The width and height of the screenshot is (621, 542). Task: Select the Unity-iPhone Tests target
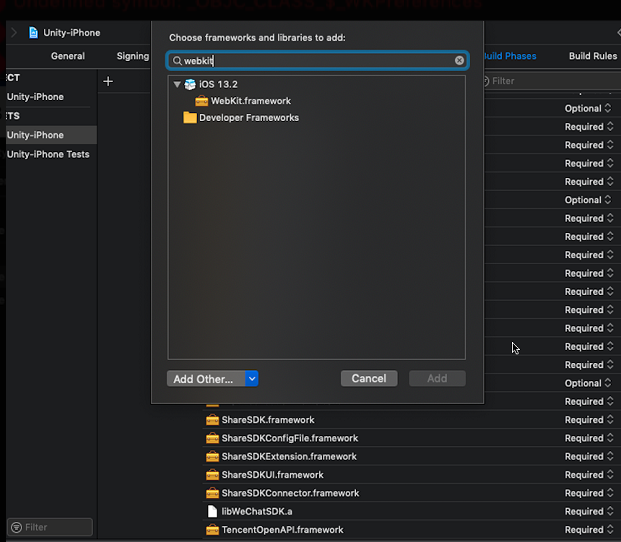coord(48,154)
